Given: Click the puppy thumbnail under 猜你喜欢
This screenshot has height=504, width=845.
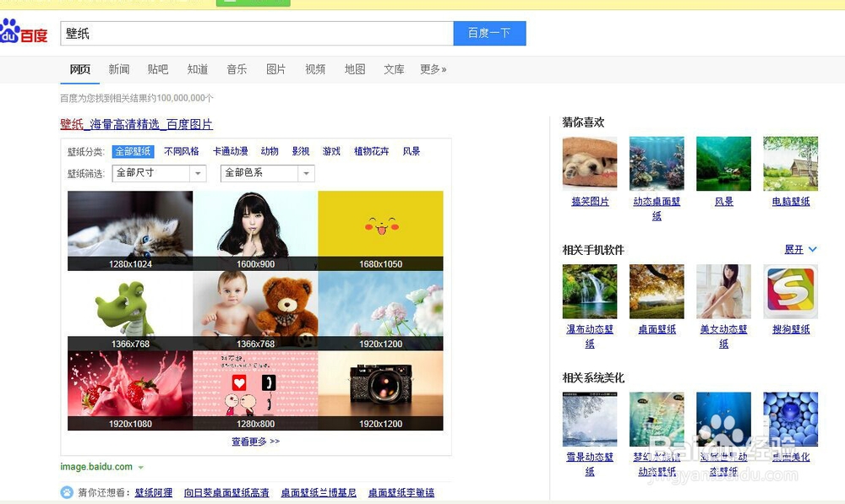Looking at the screenshot, I should pos(589,162).
